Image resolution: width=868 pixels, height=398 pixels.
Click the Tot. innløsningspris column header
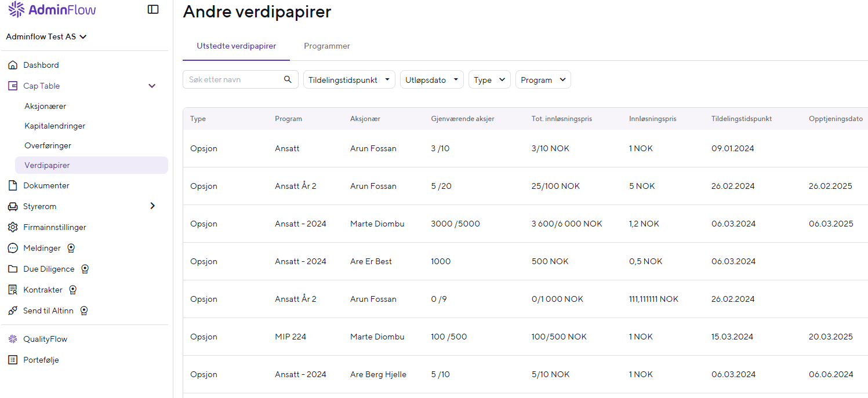coord(562,119)
